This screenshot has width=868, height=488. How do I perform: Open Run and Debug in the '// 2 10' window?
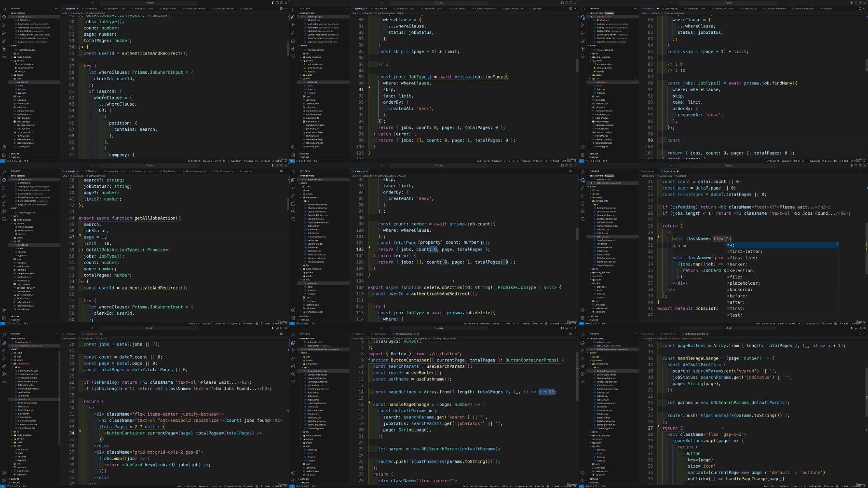pos(583,33)
